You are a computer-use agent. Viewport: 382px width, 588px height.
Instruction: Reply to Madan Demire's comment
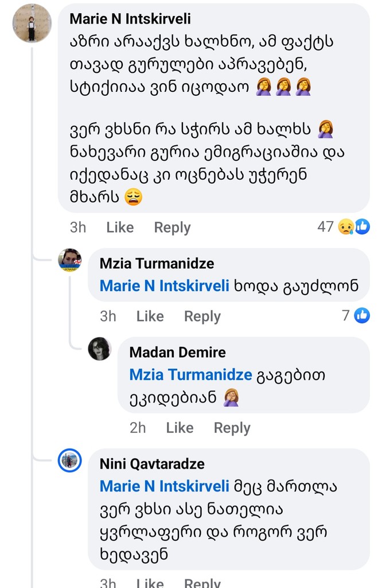(232, 428)
